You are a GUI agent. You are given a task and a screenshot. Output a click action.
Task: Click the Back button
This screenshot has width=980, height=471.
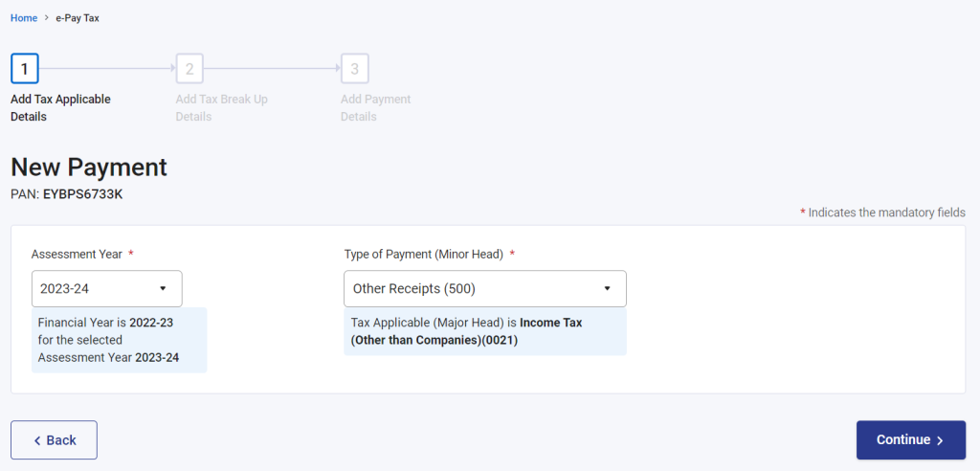point(54,440)
